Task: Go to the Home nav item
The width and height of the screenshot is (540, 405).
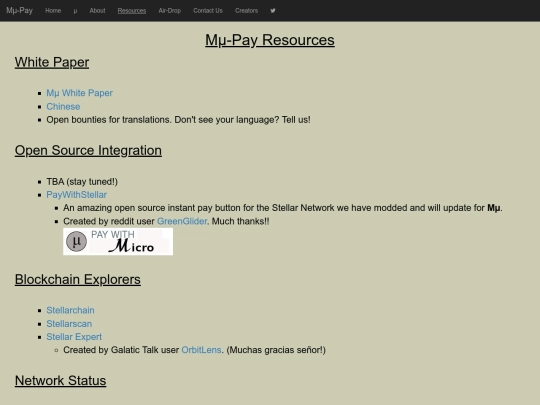Action: [x=53, y=11]
